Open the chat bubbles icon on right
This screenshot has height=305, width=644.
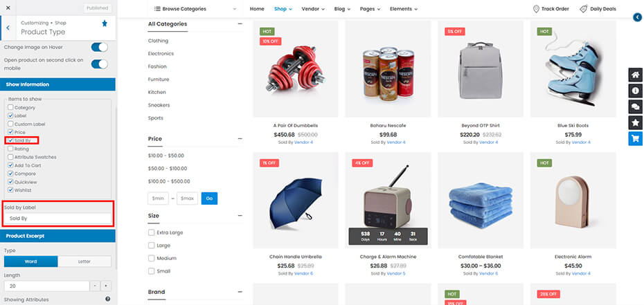pyautogui.click(x=636, y=107)
